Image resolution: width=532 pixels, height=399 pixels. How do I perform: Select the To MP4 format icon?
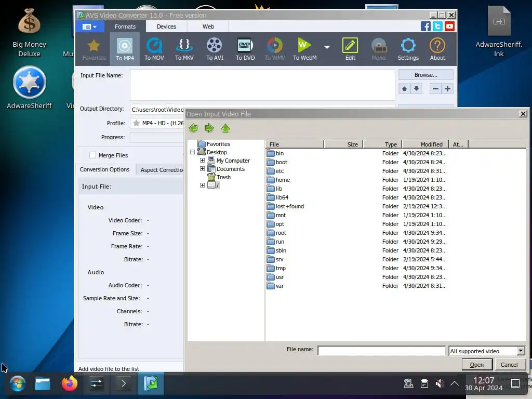coord(125,49)
